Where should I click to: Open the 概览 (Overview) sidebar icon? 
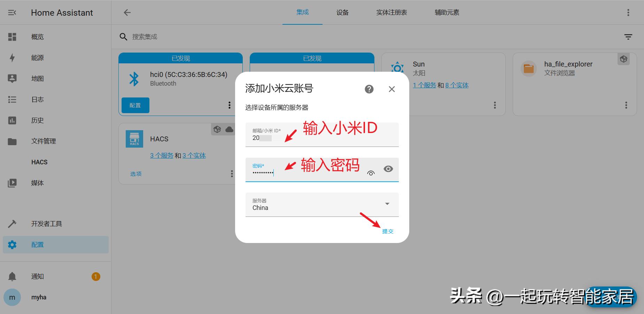[x=12, y=37]
